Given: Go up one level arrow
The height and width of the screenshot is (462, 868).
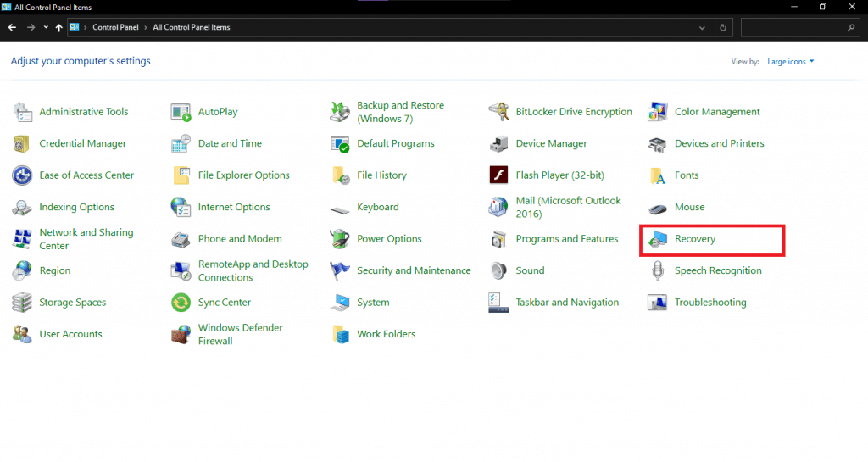Looking at the screenshot, I should [x=58, y=27].
